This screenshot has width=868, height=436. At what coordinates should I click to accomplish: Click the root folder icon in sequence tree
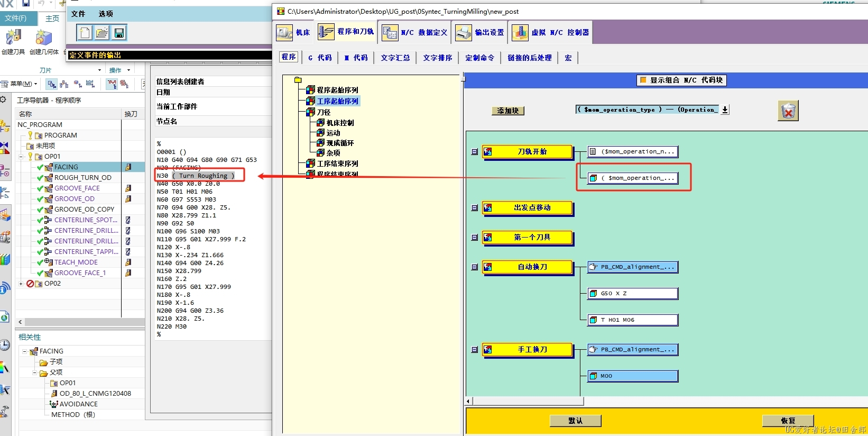[298, 79]
